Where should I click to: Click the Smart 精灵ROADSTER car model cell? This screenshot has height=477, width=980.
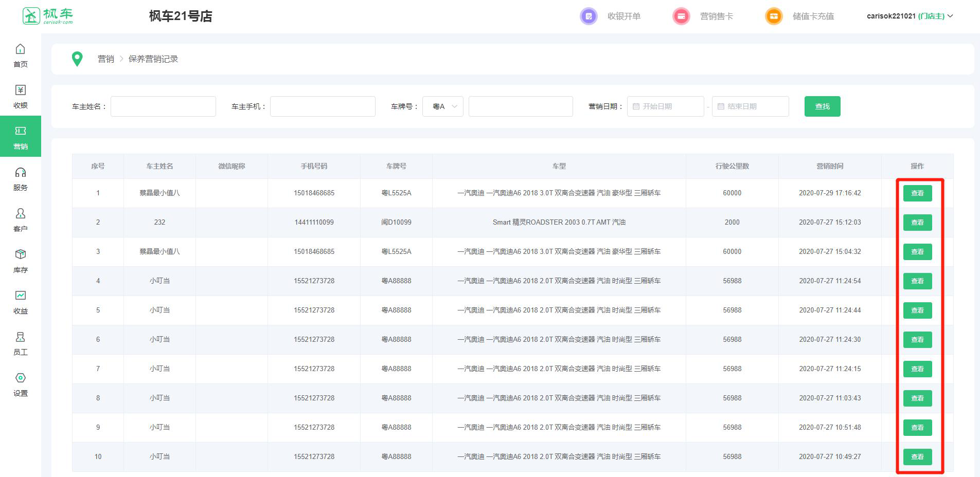559,223
